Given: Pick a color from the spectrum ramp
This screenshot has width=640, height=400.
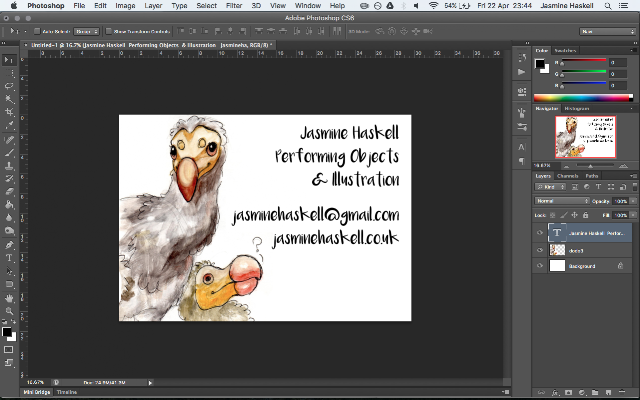Looking at the screenshot, I should 583,98.
